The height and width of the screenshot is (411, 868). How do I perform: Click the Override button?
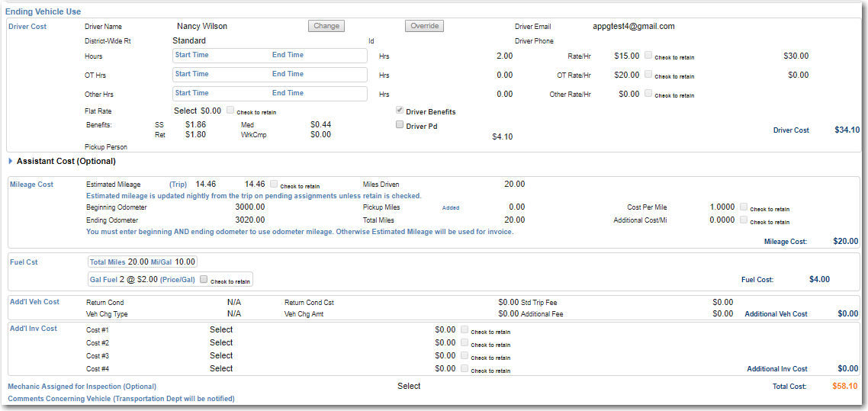pyautogui.click(x=424, y=26)
